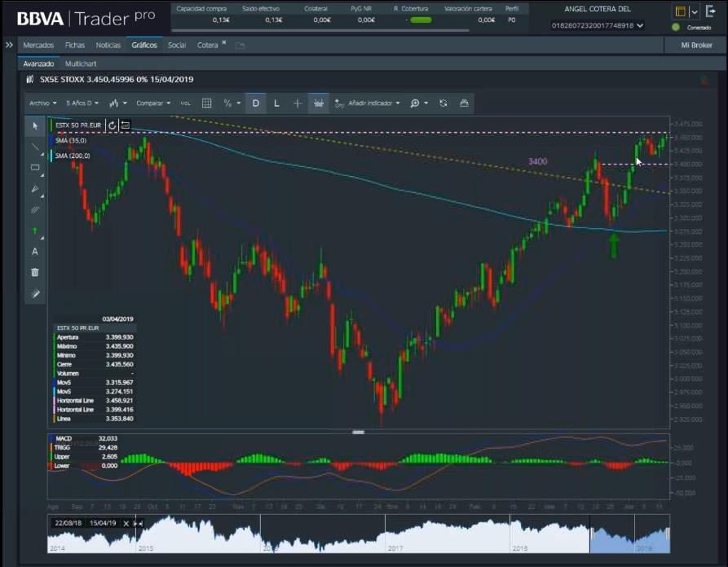The width and height of the screenshot is (728, 567).
Task: Click the trash can delete drawings tool
Action: pyautogui.click(x=35, y=272)
